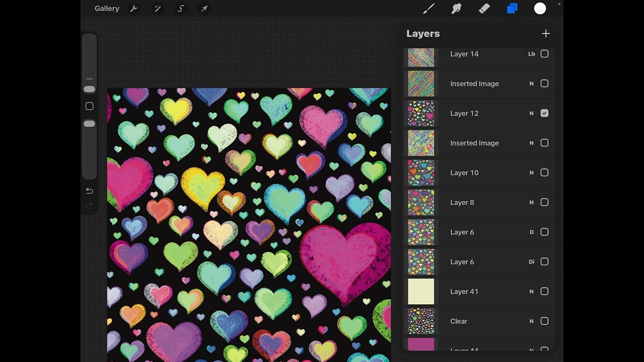Select the Paint brush tool

[429, 9]
